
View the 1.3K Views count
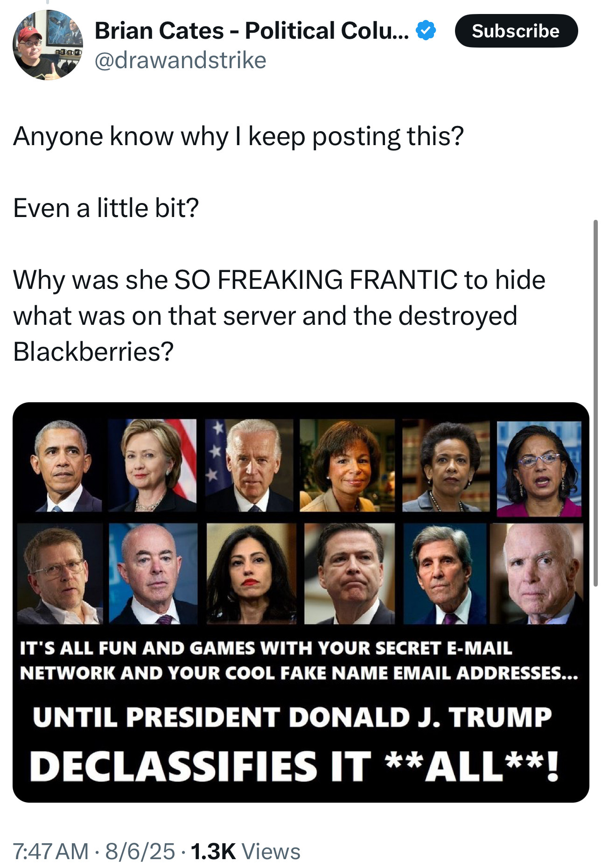(245, 851)
